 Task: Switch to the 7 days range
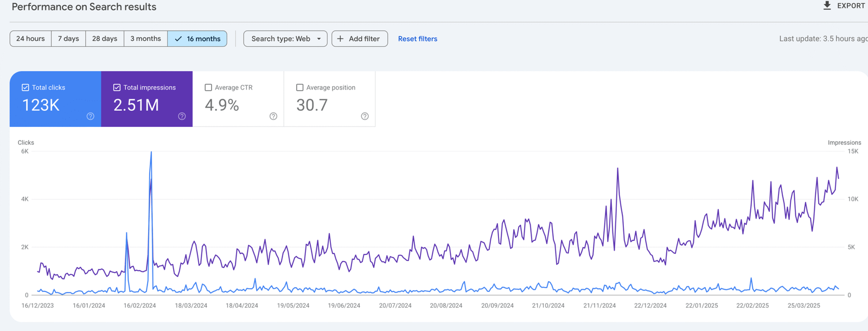(68, 39)
